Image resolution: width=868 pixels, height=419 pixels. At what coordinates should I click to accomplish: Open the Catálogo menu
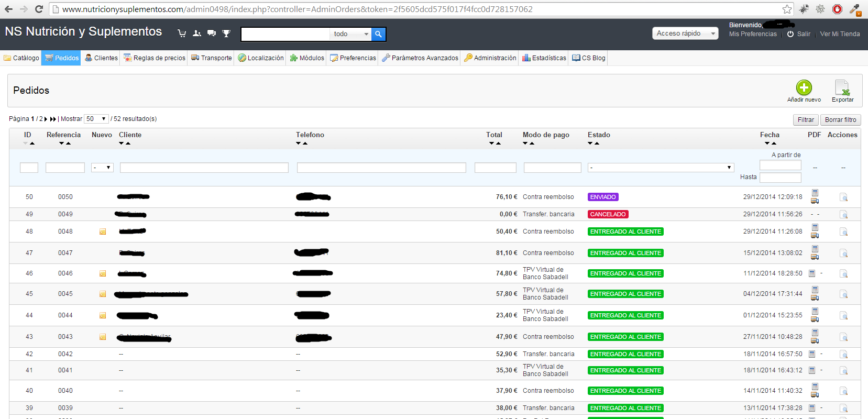pyautogui.click(x=21, y=58)
